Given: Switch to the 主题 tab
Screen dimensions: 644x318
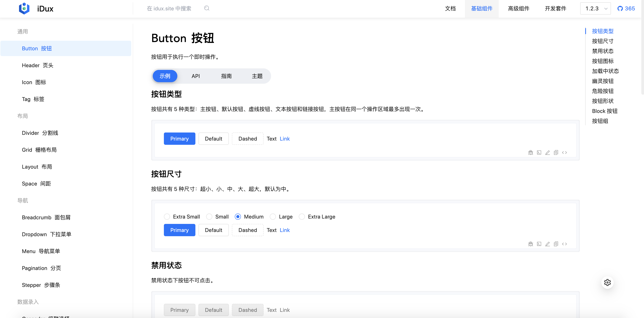Looking at the screenshot, I should pos(257,76).
